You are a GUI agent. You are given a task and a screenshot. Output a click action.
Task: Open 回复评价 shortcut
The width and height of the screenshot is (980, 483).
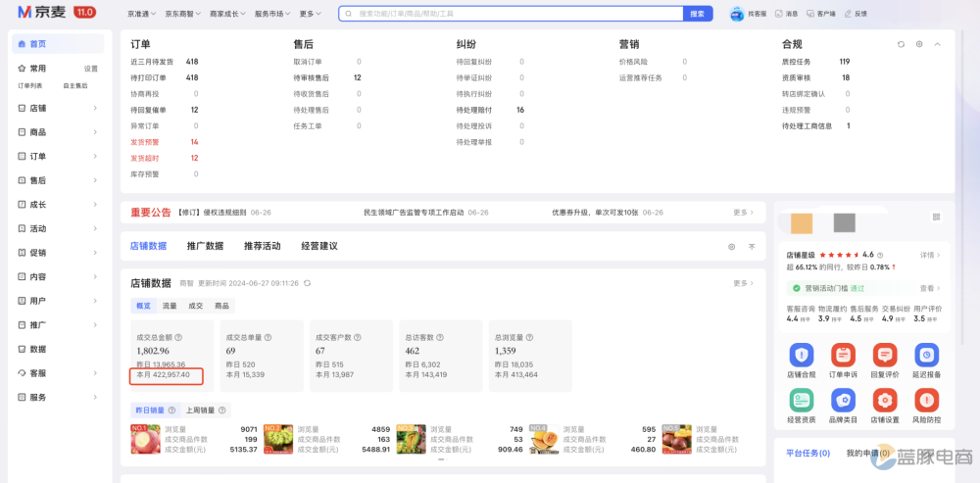885,361
